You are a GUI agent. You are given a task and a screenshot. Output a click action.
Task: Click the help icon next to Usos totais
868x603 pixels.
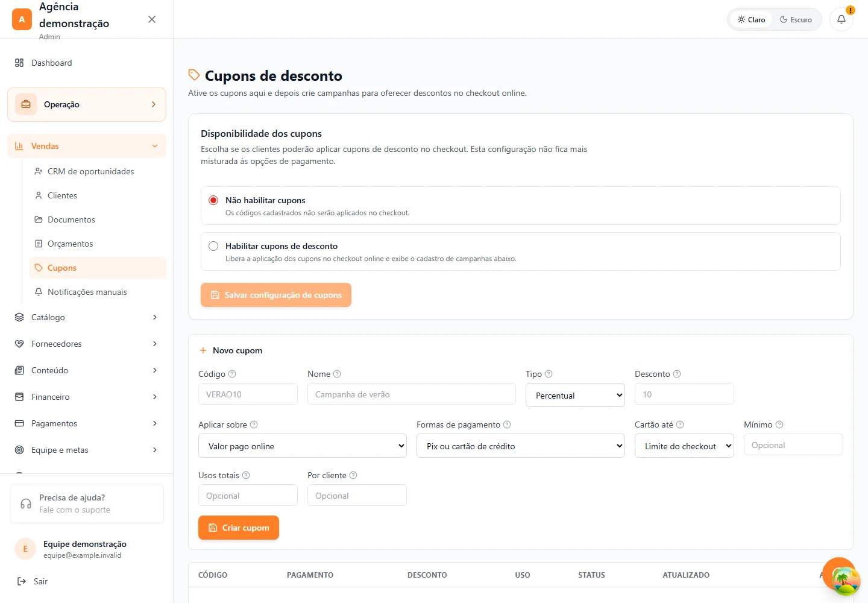coord(246,475)
